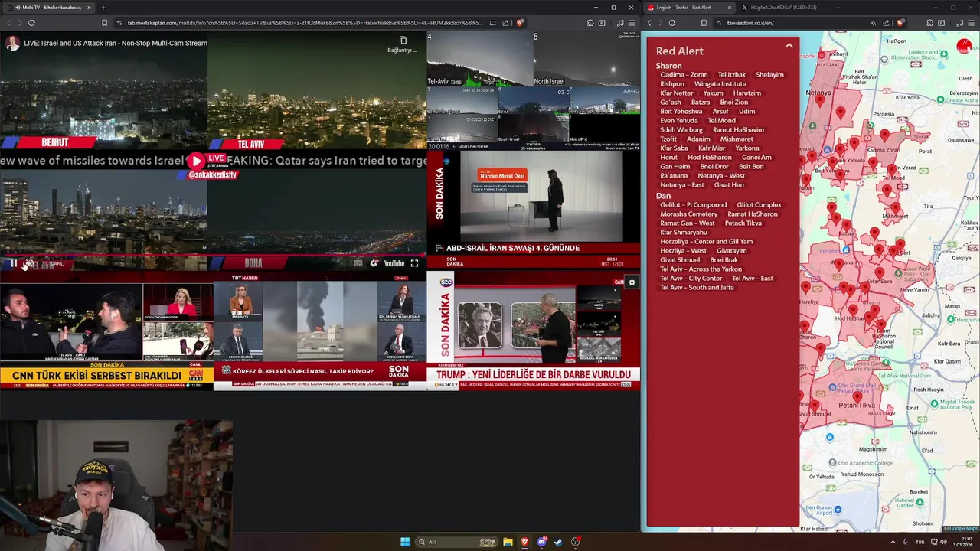This screenshot has height=551, width=980.
Task: Click the Dan region heading
Action: coord(663,196)
